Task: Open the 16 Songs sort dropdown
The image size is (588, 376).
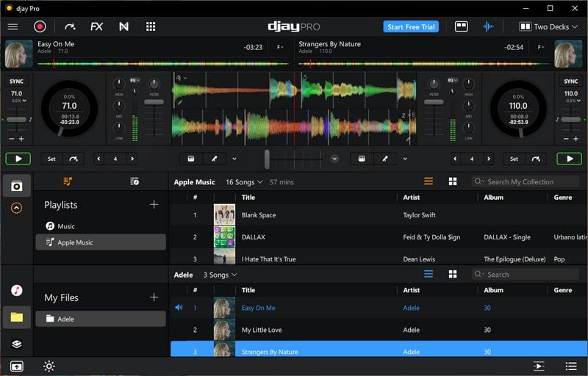Action: pyautogui.click(x=244, y=182)
